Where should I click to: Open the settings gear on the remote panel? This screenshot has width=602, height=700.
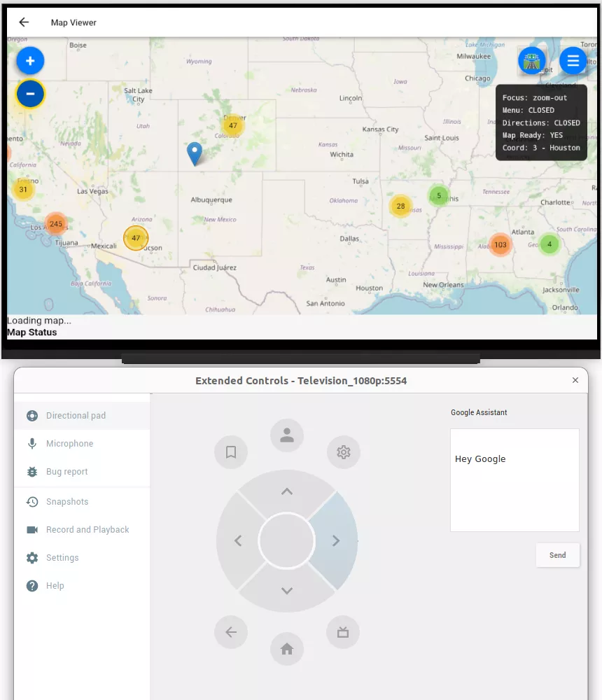(343, 452)
